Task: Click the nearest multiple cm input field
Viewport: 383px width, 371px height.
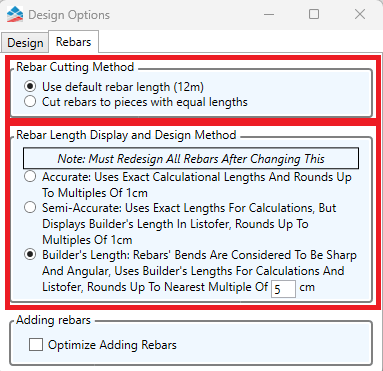Action: point(283,289)
